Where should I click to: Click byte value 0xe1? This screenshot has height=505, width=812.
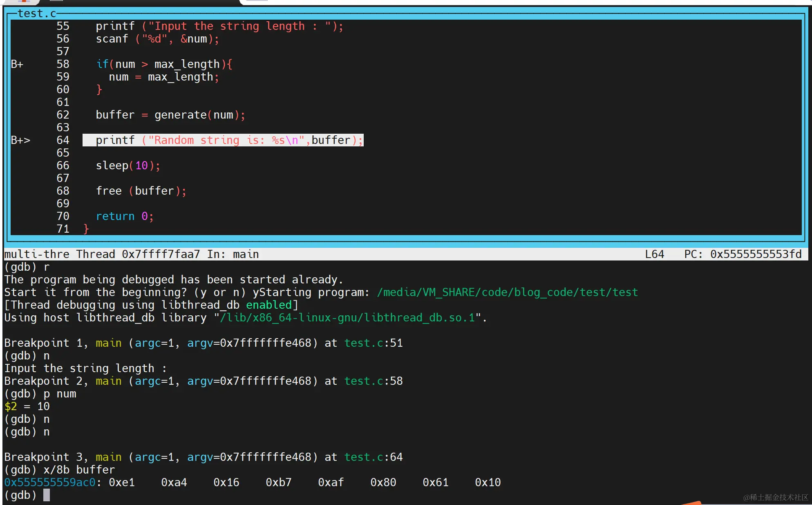(x=122, y=483)
